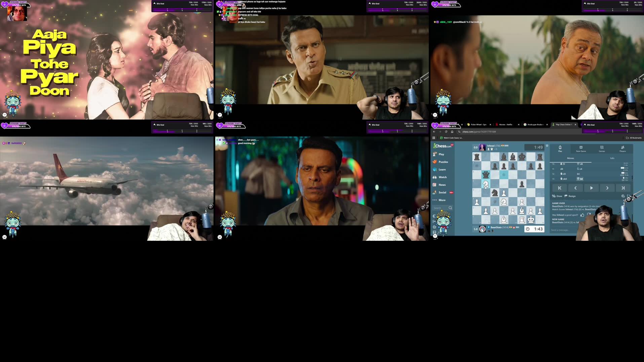644x362 pixels.
Task: Jump to move 10 d6
Action: coord(580,164)
